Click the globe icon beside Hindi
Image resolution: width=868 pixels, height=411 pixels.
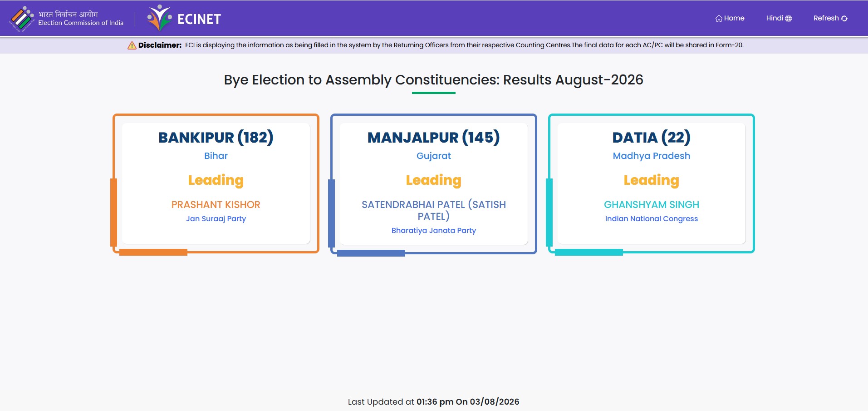tap(789, 19)
